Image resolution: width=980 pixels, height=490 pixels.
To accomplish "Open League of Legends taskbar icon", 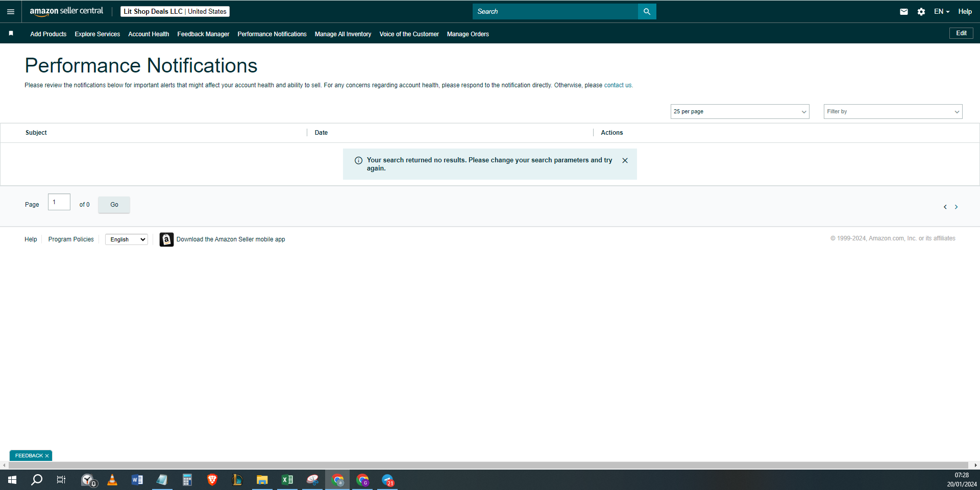I will tap(237, 480).
